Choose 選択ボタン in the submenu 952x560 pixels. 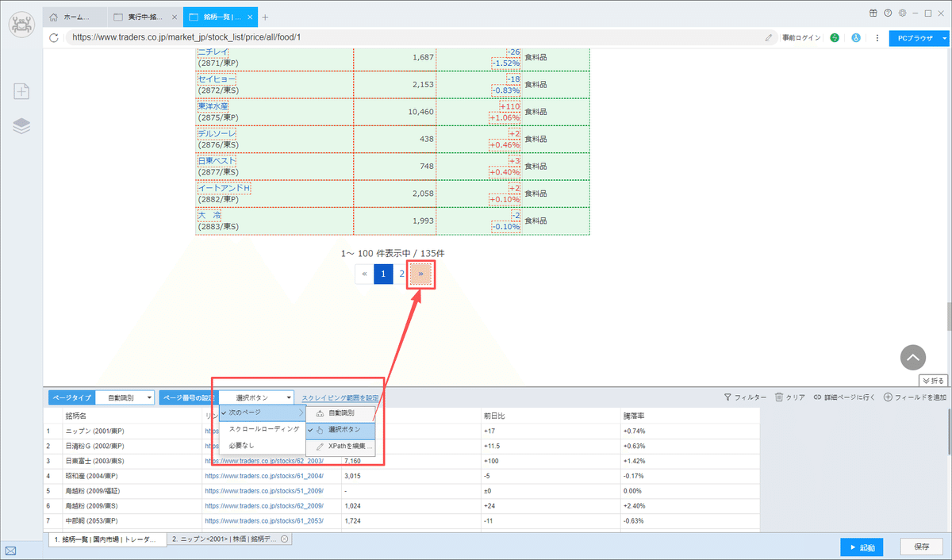click(340, 430)
